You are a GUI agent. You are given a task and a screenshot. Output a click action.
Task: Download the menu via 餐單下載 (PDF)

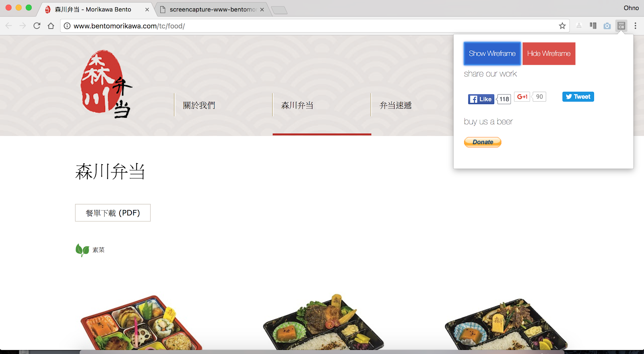point(113,213)
